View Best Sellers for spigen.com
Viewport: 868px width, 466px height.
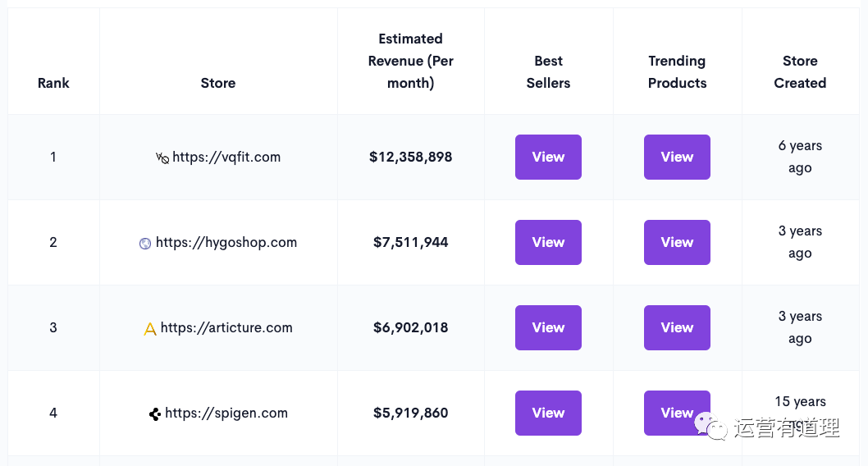548,413
